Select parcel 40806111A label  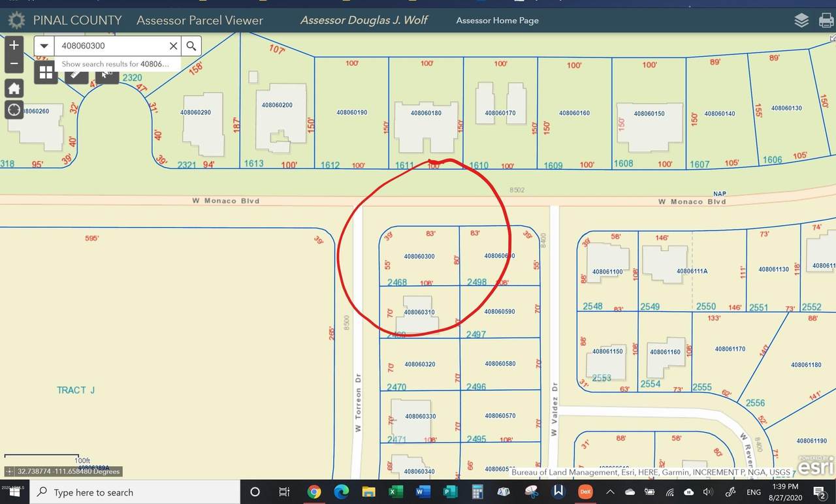pyautogui.click(x=693, y=270)
